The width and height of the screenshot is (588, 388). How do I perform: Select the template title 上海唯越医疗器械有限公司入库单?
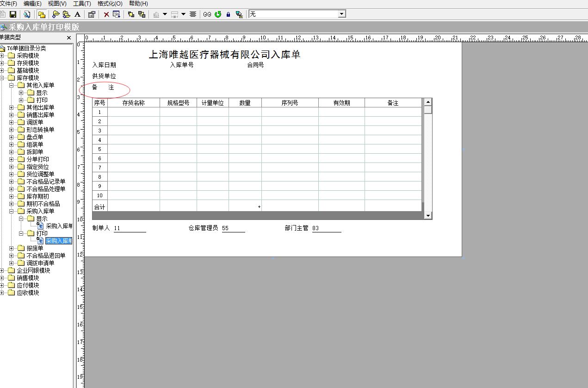click(x=224, y=55)
